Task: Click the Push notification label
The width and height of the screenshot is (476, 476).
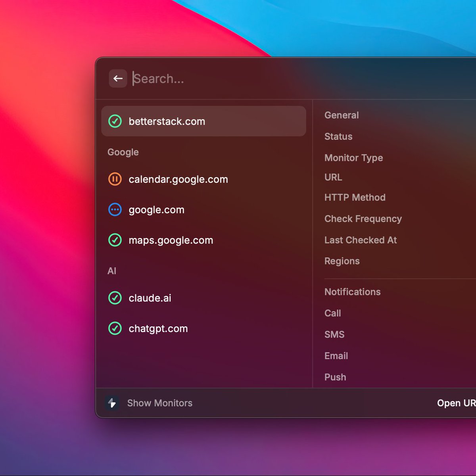Action: [335, 377]
